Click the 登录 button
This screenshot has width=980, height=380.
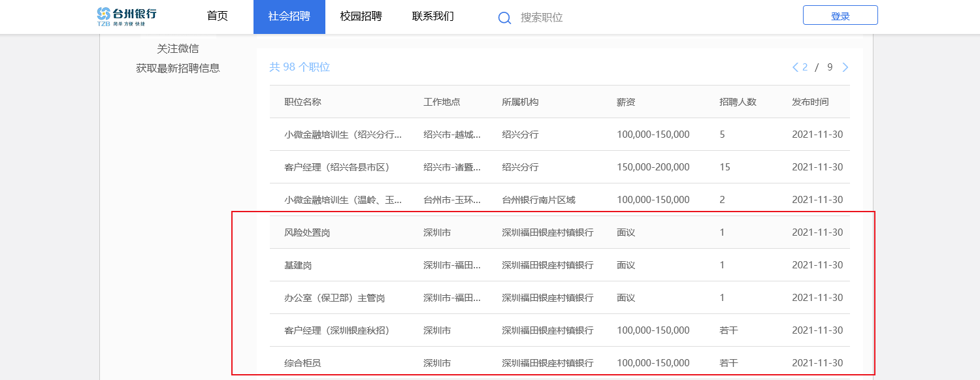[x=840, y=15]
